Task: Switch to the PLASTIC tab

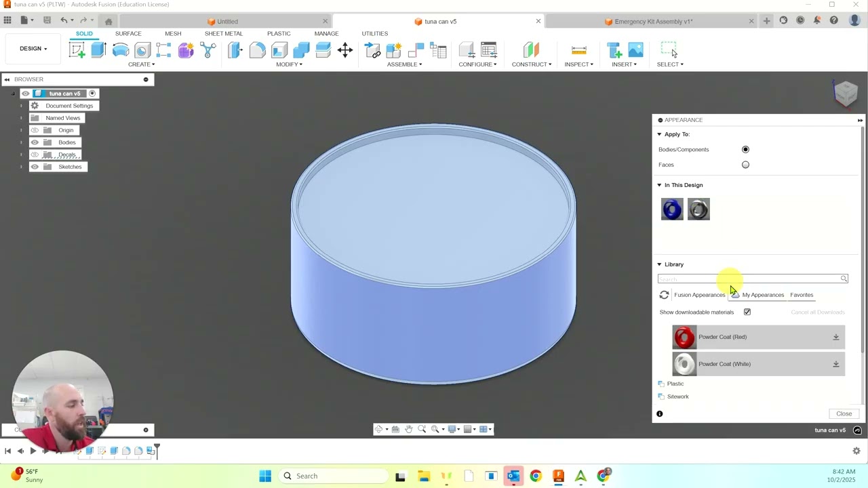Action: [x=279, y=33]
